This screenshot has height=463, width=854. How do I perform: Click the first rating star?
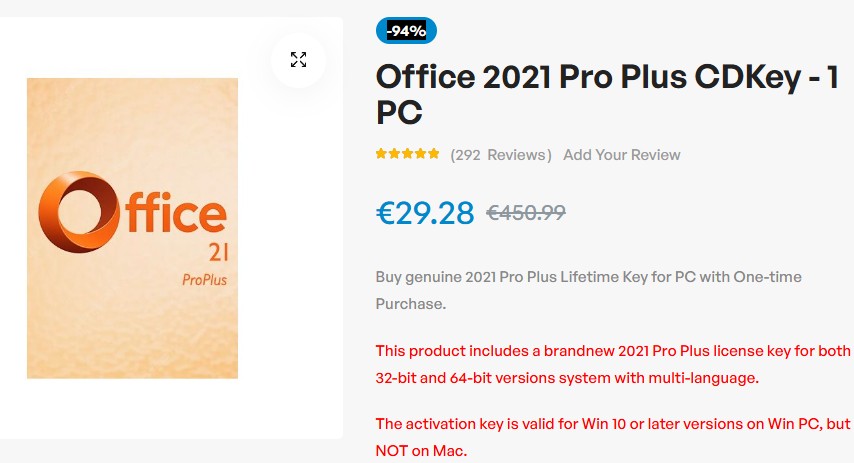[381, 154]
